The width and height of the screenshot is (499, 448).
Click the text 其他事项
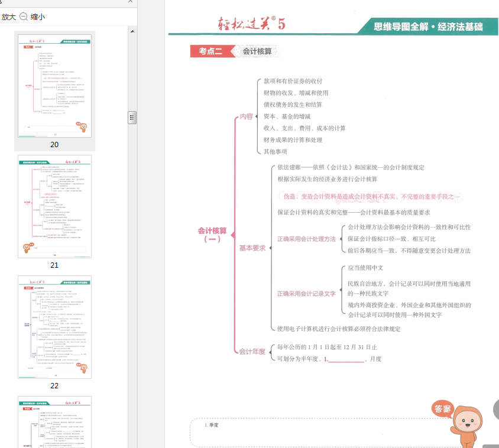[x=276, y=152]
